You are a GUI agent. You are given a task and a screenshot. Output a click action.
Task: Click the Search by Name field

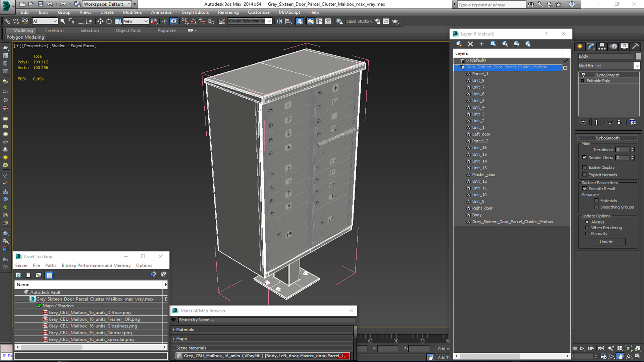266,320
